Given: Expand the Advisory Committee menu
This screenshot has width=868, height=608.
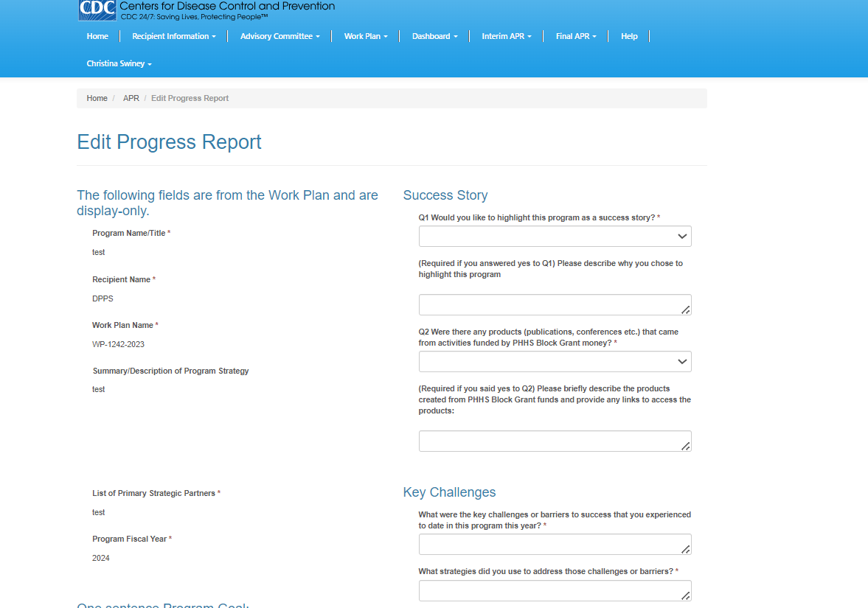Looking at the screenshot, I should click(x=280, y=36).
